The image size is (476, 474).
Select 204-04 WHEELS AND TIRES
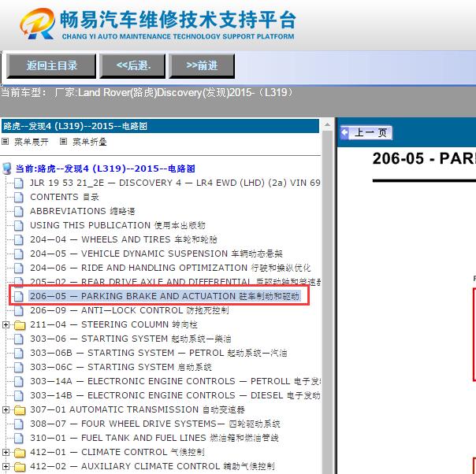(x=124, y=239)
